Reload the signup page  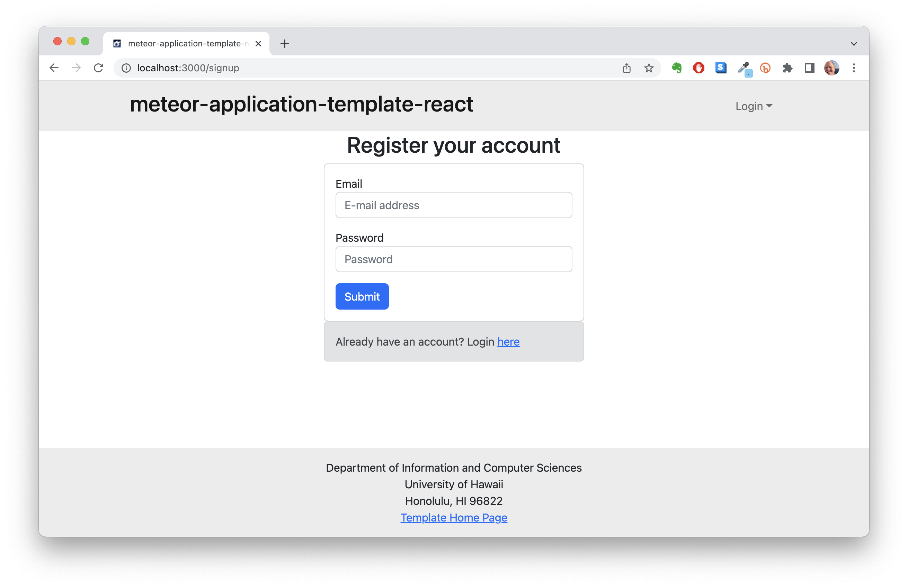click(98, 68)
